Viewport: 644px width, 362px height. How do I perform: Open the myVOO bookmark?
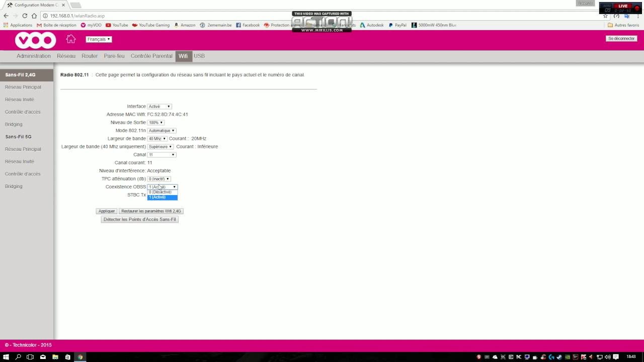coord(91,25)
